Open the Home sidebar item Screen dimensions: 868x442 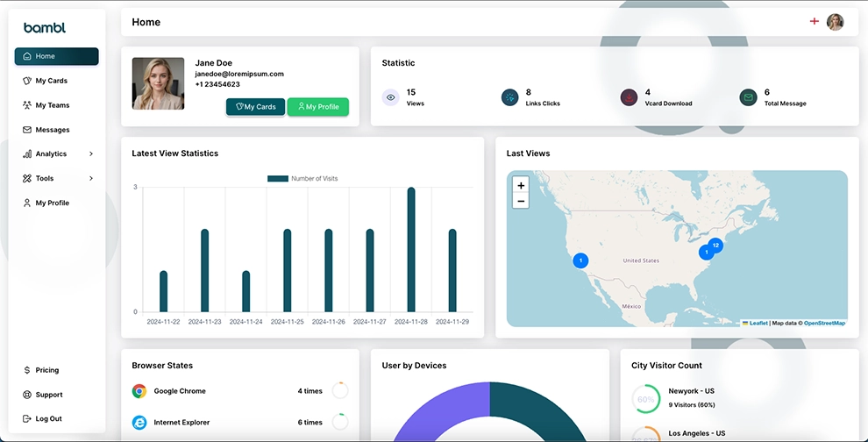(x=56, y=56)
